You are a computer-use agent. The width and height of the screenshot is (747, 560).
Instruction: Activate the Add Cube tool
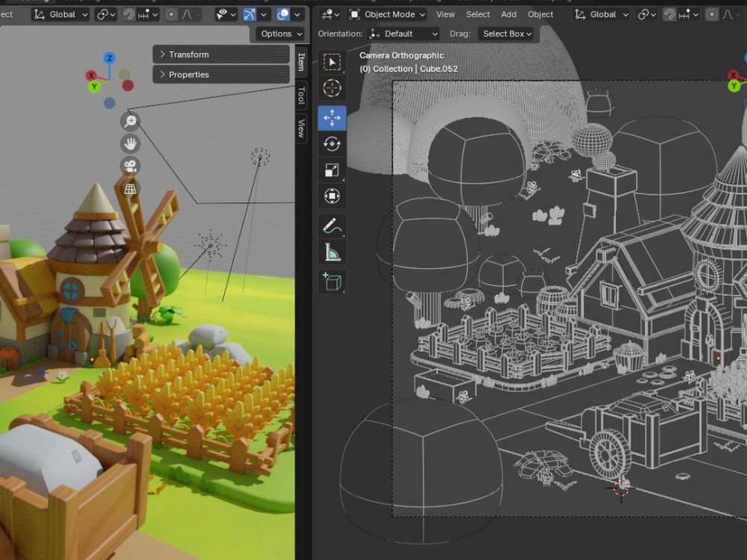332,281
